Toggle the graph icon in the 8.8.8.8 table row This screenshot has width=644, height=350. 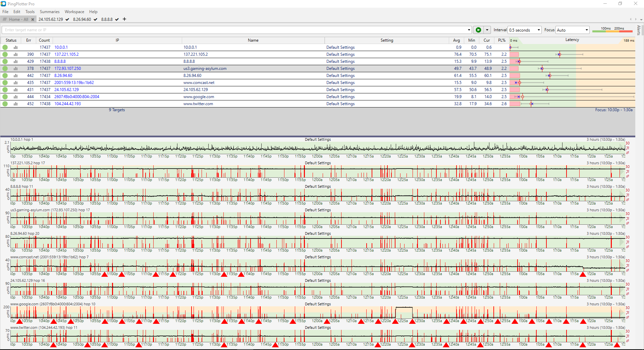coord(15,61)
